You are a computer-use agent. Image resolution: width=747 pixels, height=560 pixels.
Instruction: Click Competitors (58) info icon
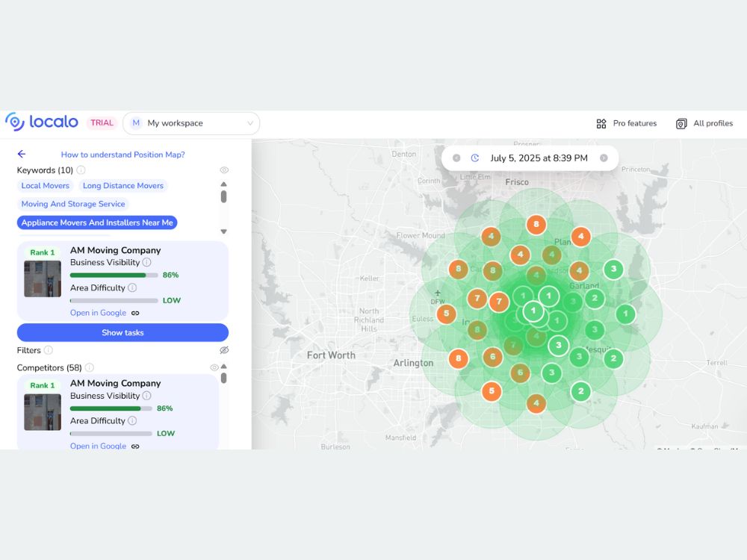tap(89, 367)
